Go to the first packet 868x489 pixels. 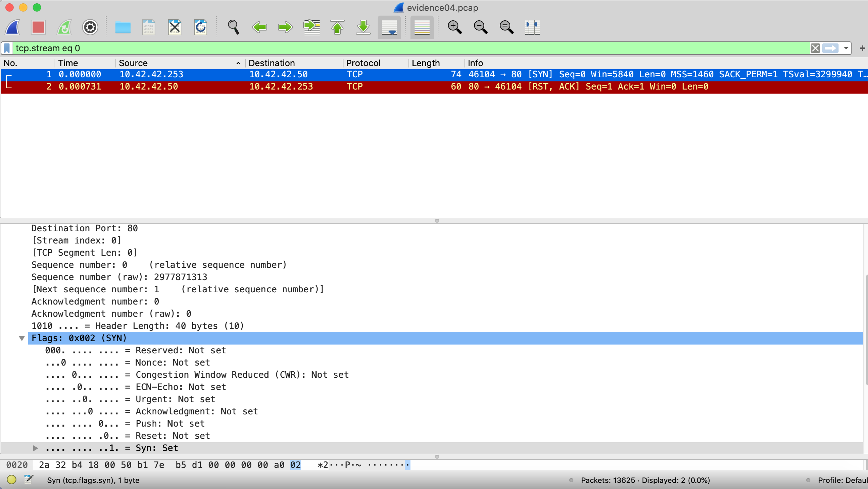(x=337, y=27)
